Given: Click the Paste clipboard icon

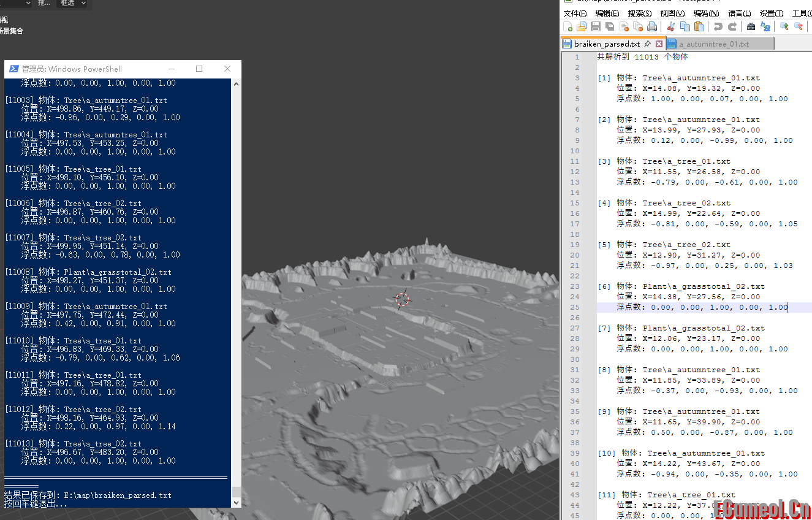Looking at the screenshot, I should click(x=699, y=26).
